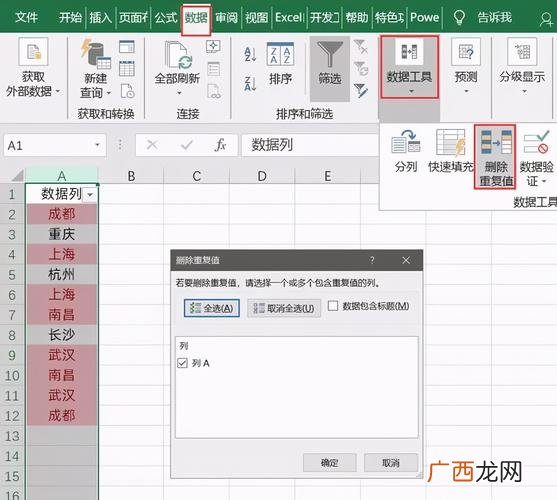The image size is (557, 500).
Task: Expand the Refresh All dropdown arrow
Action: (179, 93)
